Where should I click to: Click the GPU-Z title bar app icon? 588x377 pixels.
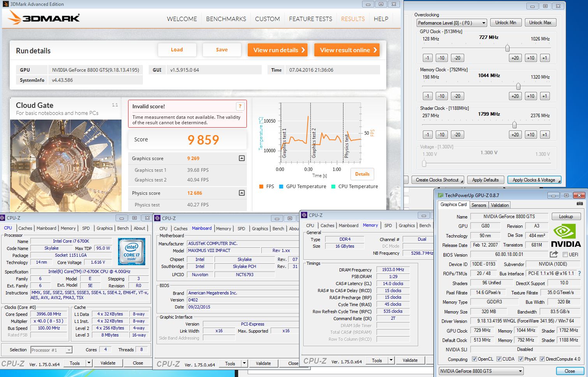coord(440,195)
